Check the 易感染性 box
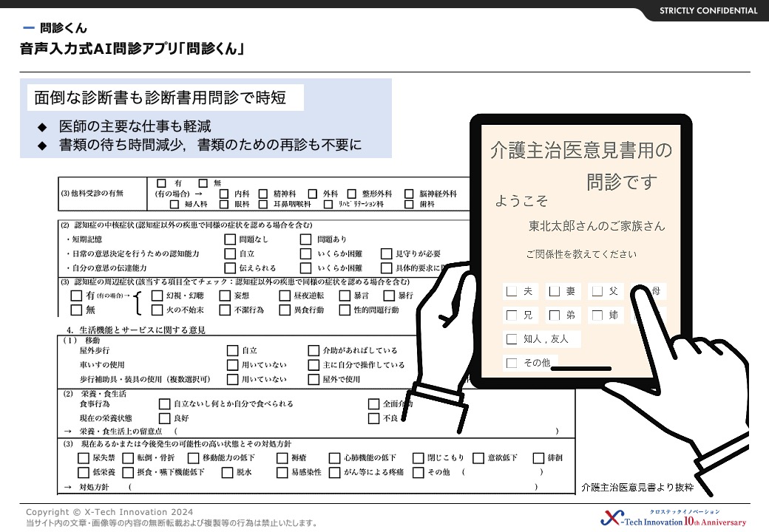This screenshot has height=532, width=769. tap(282, 472)
